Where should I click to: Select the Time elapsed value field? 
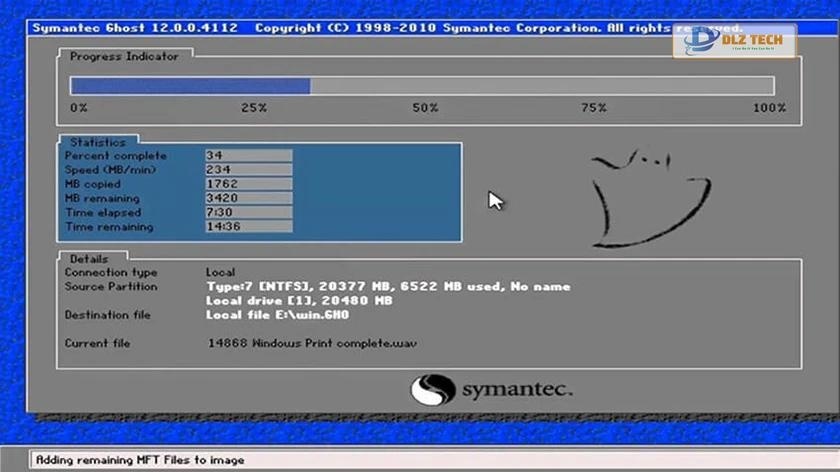[247, 213]
